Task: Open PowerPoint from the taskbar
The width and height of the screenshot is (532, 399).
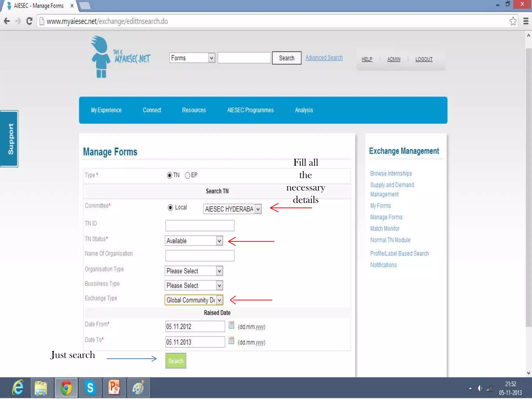Action: [114, 388]
